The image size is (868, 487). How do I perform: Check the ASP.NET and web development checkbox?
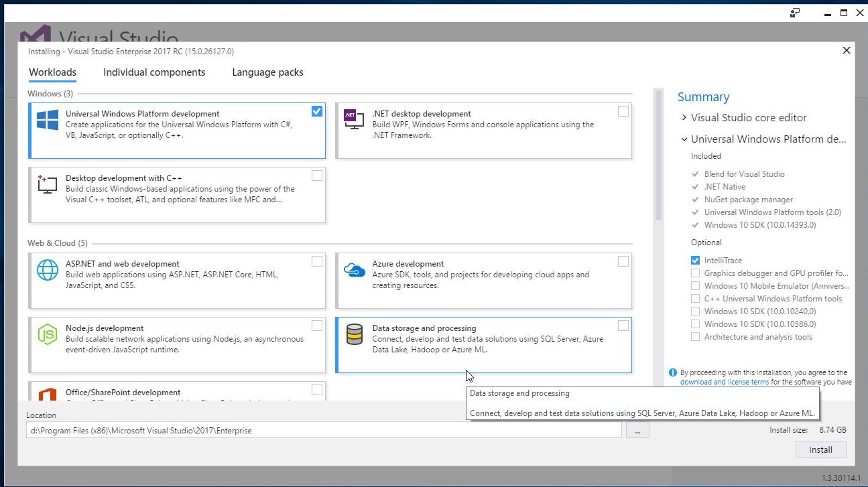(x=317, y=261)
